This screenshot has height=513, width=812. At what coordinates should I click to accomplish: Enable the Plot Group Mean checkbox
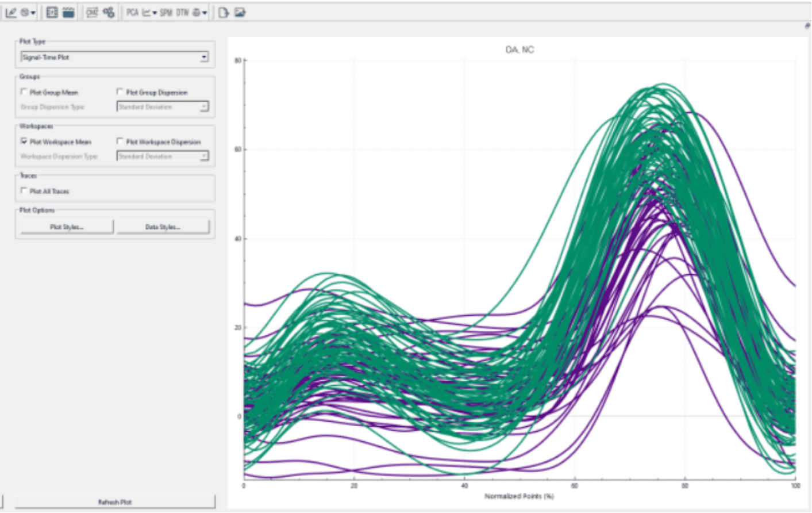point(24,92)
